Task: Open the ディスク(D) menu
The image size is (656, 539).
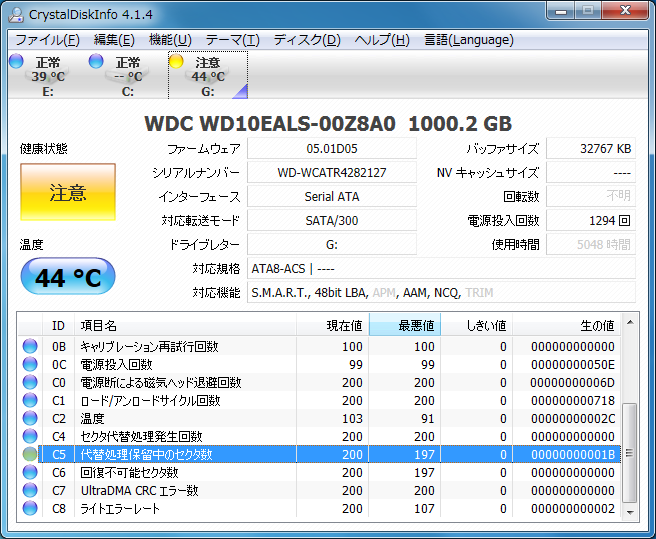Action: pyautogui.click(x=307, y=40)
